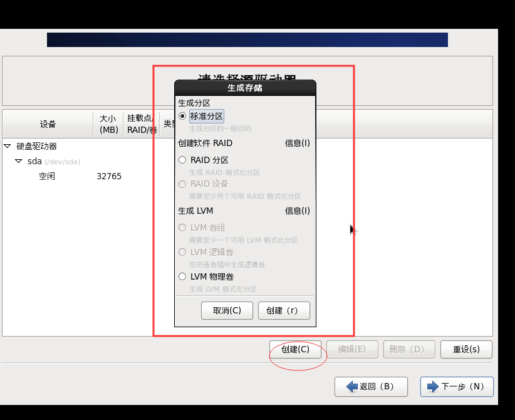The width and height of the screenshot is (515, 420).
Task: Click the sda (/dev/sda) label
Action: [x=54, y=161]
